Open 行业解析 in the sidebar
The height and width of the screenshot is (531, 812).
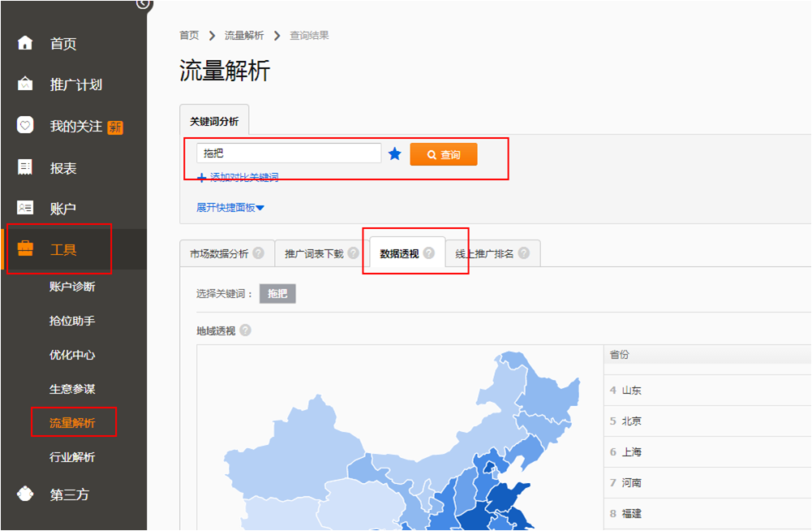[x=72, y=457]
